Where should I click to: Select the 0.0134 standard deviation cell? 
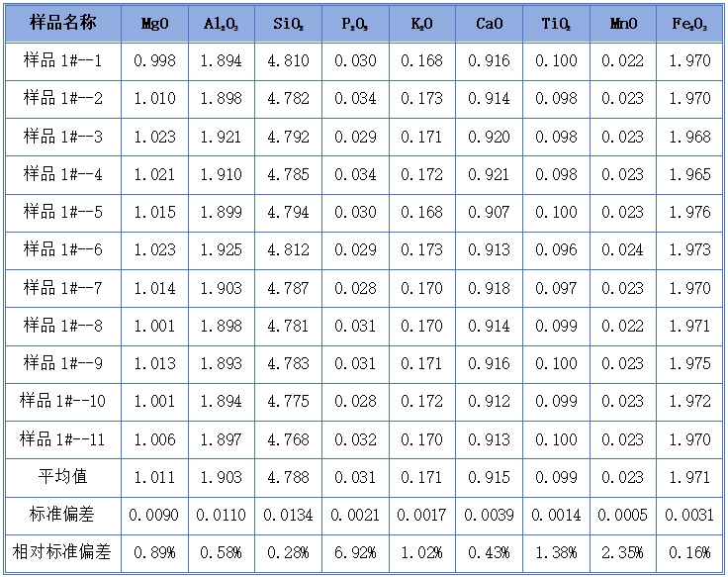click(288, 515)
